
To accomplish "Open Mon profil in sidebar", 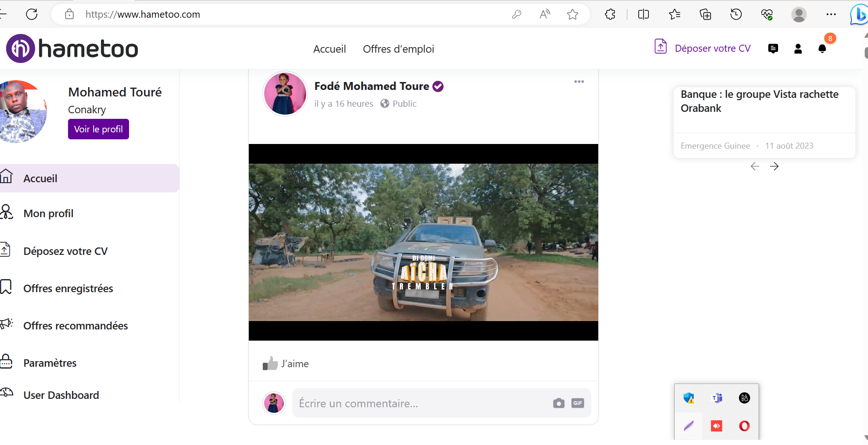I will pyautogui.click(x=48, y=213).
